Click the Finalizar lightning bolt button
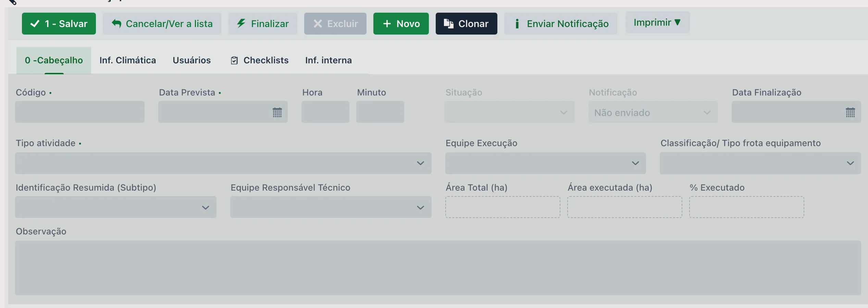868x308 pixels. point(263,24)
